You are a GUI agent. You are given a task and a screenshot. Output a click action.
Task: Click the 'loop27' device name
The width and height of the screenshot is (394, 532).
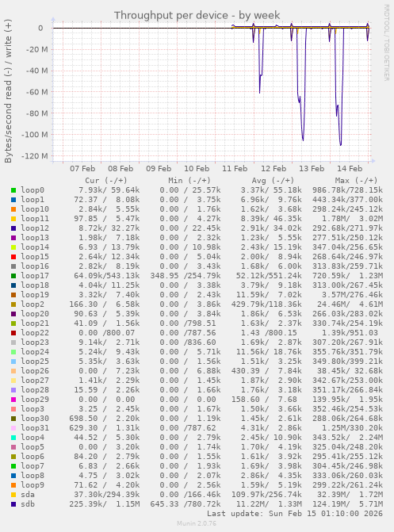pos(35,381)
